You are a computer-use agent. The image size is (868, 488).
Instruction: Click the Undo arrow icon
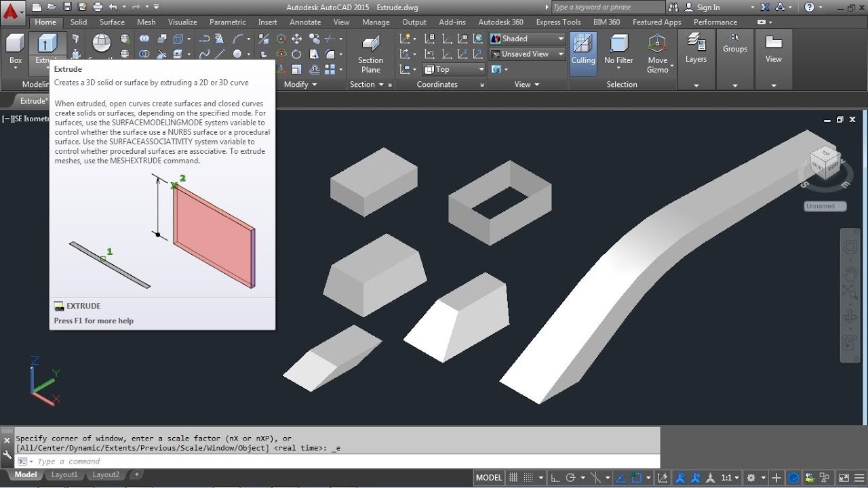(x=113, y=7)
